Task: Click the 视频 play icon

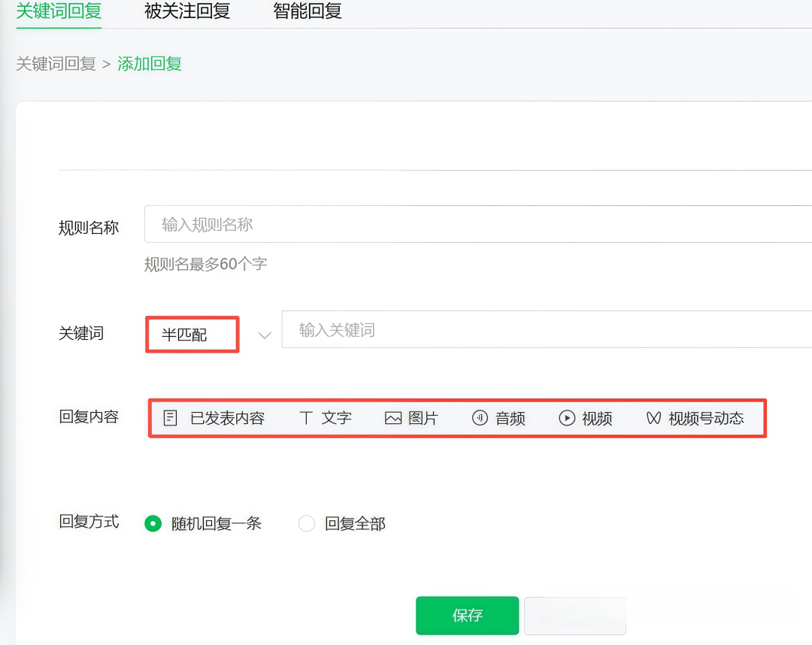Action: [x=567, y=418]
